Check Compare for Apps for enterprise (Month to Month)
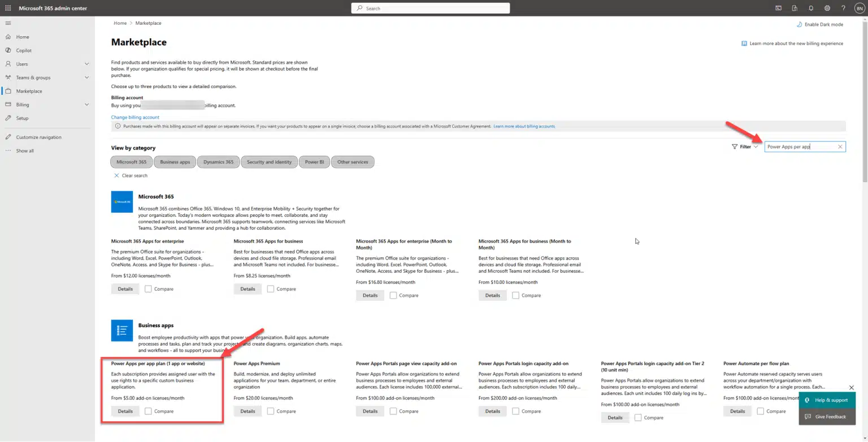Image resolution: width=868 pixels, height=442 pixels. click(x=393, y=295)
